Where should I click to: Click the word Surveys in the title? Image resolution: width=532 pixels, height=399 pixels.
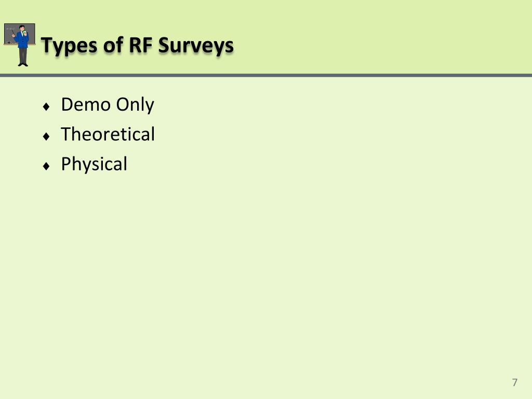196,46
